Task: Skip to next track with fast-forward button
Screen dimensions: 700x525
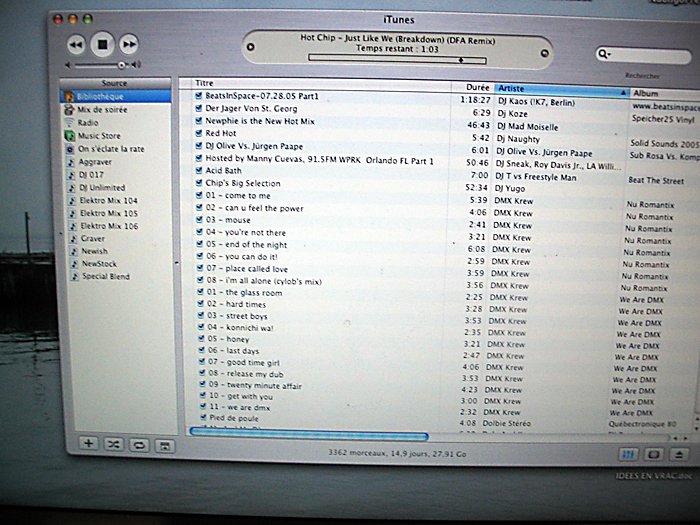Action: 129,44
